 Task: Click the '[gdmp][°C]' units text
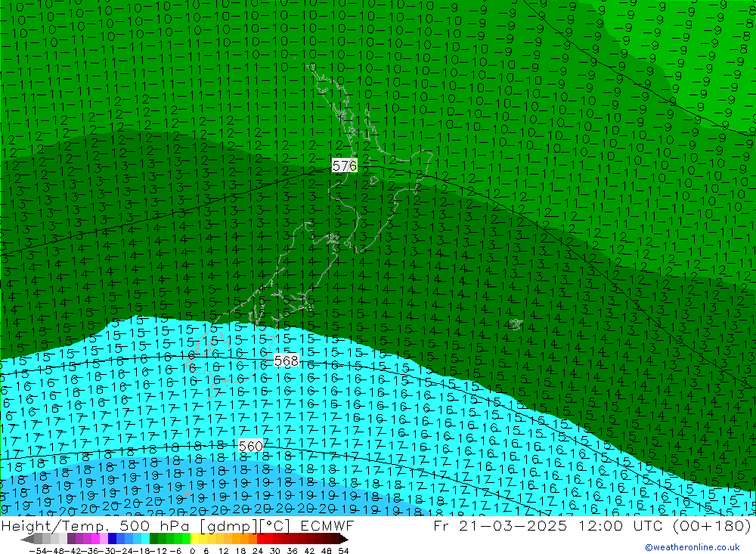coord(246,526)
